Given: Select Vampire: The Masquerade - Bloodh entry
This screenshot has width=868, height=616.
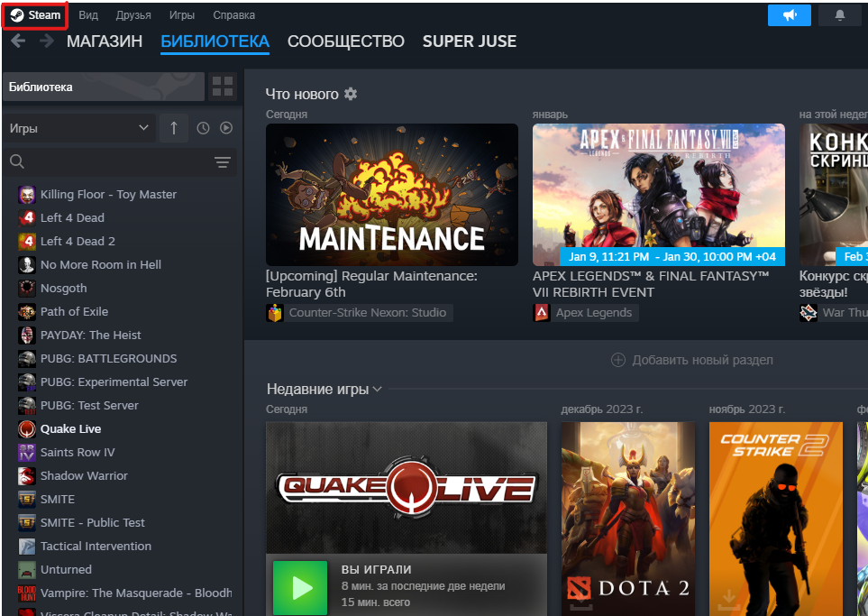Looking at the screenshot, I should pyautogui.click(x=136, y=593).
